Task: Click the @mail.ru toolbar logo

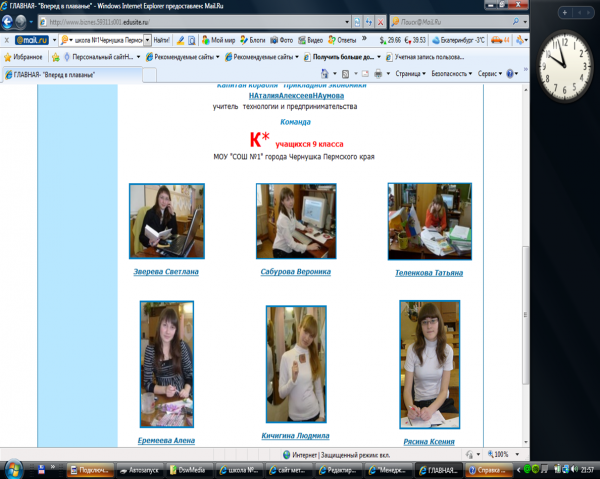Action: click(x=32, y=40)
